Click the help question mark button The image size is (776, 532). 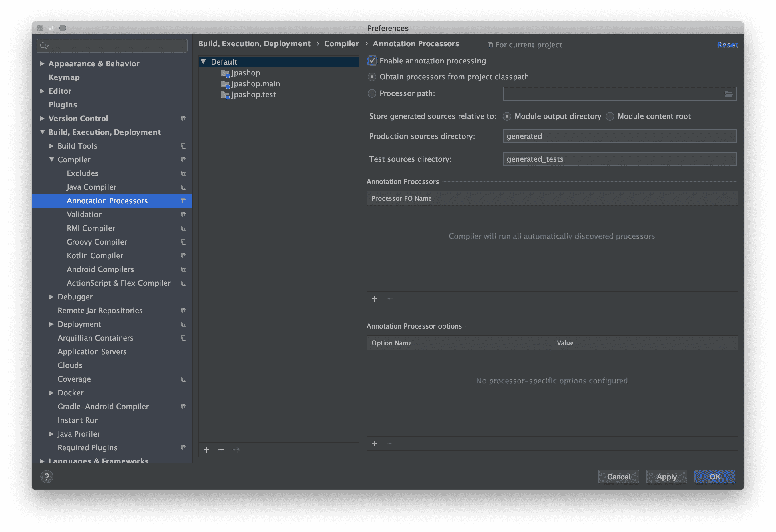(x=47, y=477)
